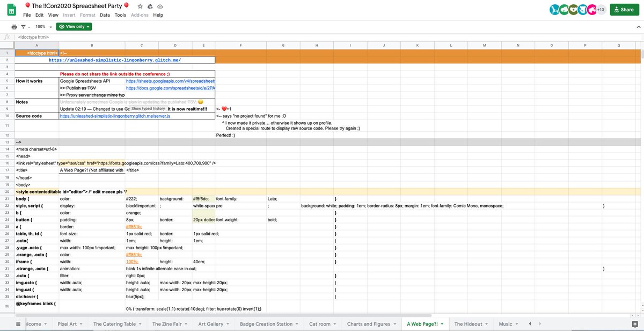Star the spreadsheet document
This screenshot has width=644, height=331.
140,6
